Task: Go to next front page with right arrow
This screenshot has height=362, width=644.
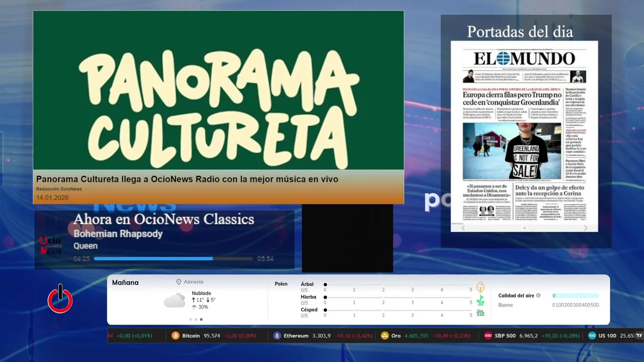Action: 586,228
